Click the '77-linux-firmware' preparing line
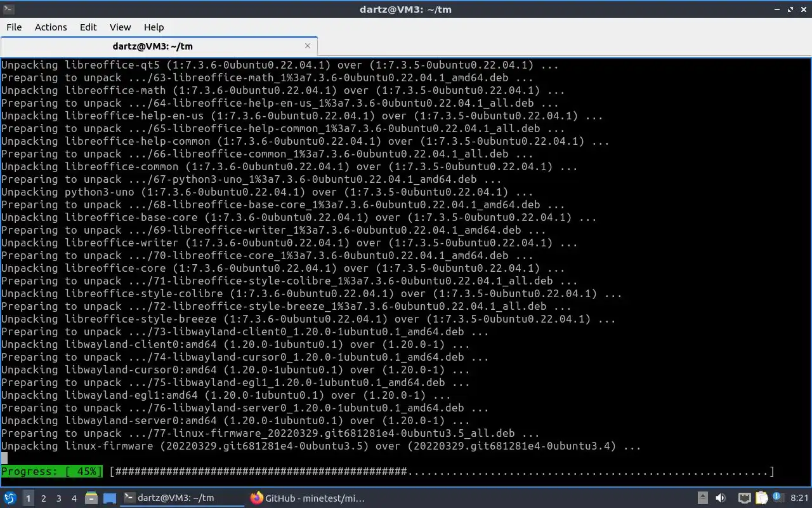Screen dimensions: 812x508 coord(270,433)
